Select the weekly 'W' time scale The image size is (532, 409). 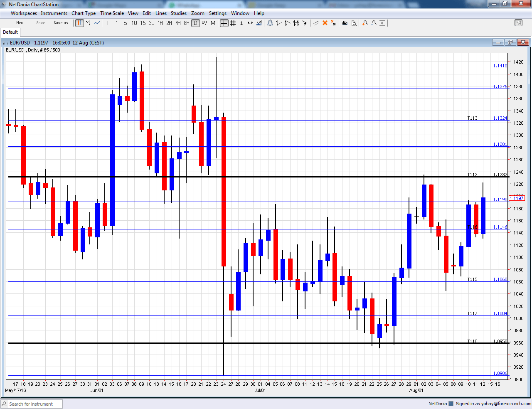point(204,23)
